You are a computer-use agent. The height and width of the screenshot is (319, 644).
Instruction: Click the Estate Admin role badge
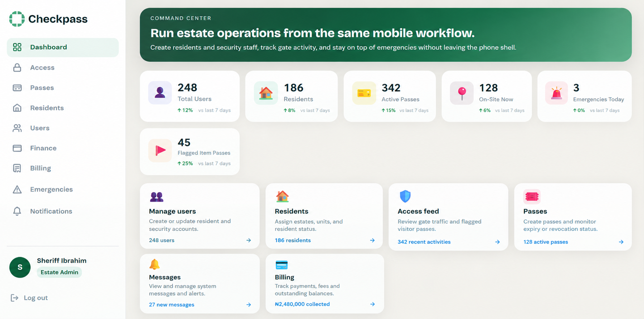coord(59,272)
